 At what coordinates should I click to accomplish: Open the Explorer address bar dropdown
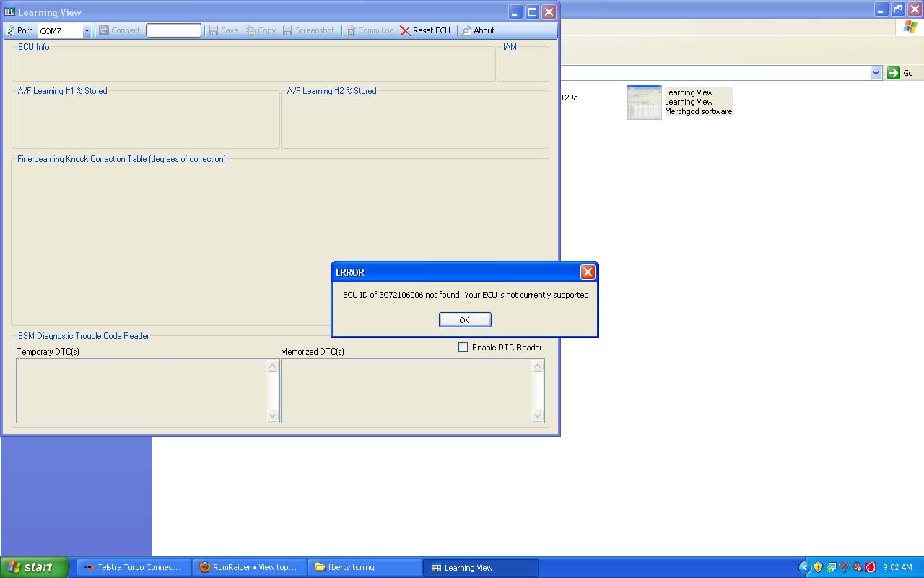(876, 73)
